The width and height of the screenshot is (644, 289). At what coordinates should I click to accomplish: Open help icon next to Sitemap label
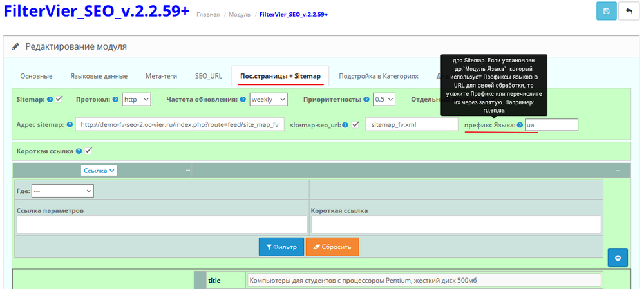pyautogui.click(x=50, y=99)
